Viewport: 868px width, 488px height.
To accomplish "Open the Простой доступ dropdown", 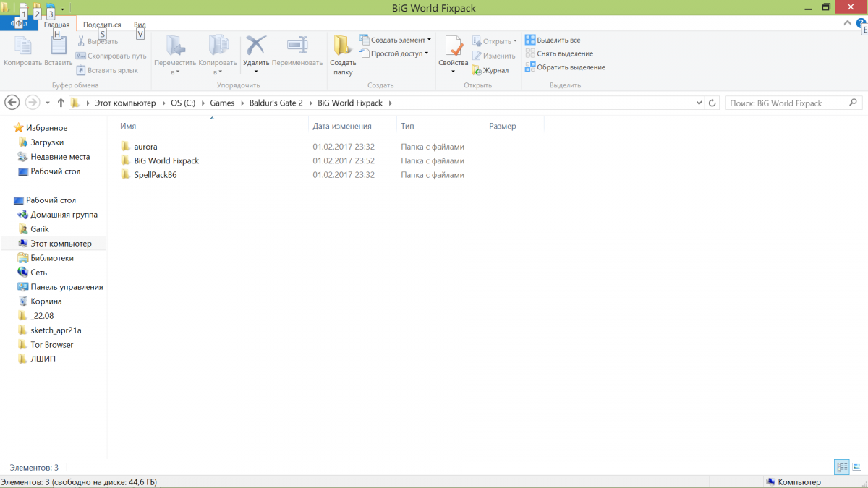I will (x=394, y=53).
